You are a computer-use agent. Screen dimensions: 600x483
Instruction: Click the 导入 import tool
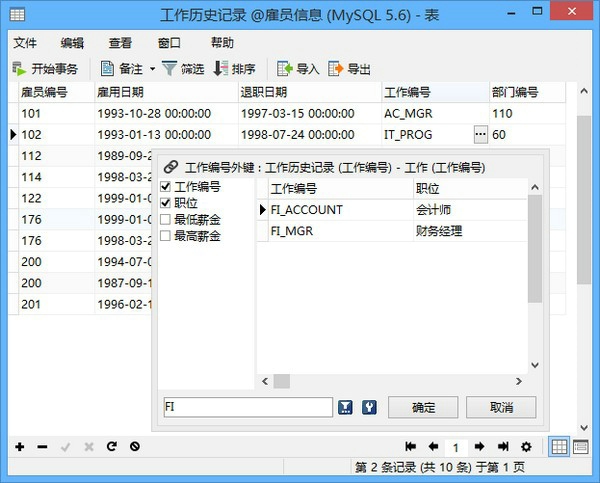298,69
